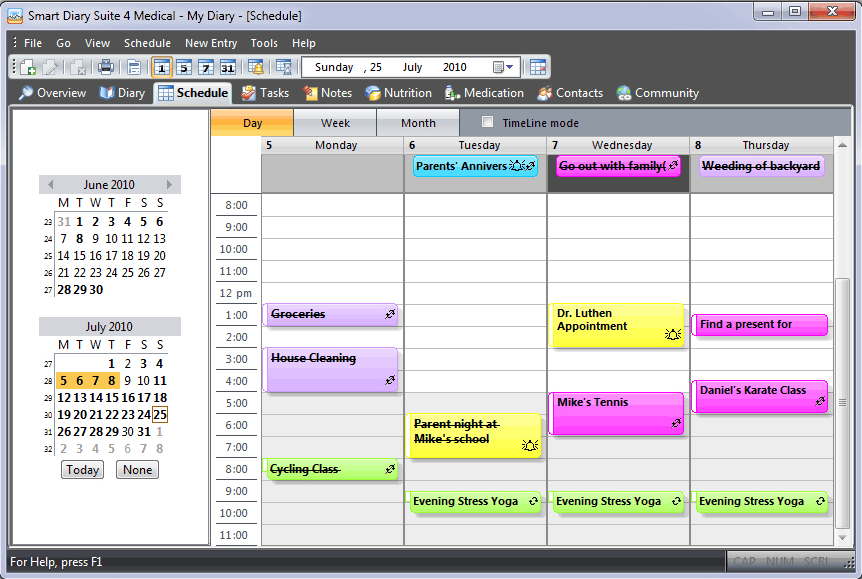Click the Print toolbar icon

click(x=106, y=67)
